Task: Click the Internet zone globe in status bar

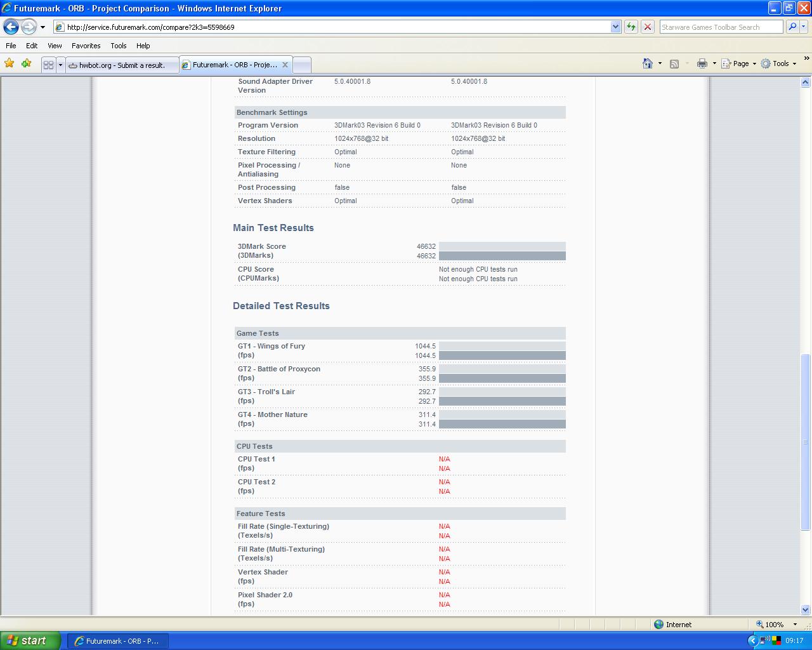Action: [658, 624]
